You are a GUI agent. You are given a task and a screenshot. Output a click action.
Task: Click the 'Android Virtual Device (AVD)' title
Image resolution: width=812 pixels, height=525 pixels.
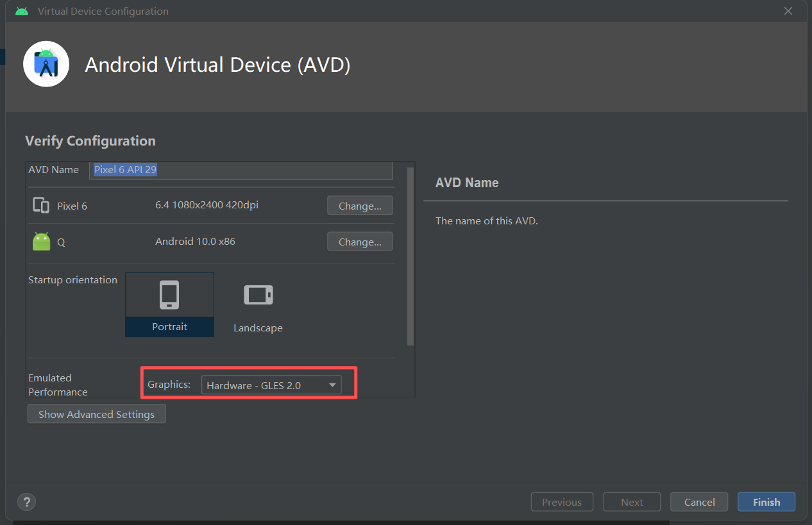217,65
